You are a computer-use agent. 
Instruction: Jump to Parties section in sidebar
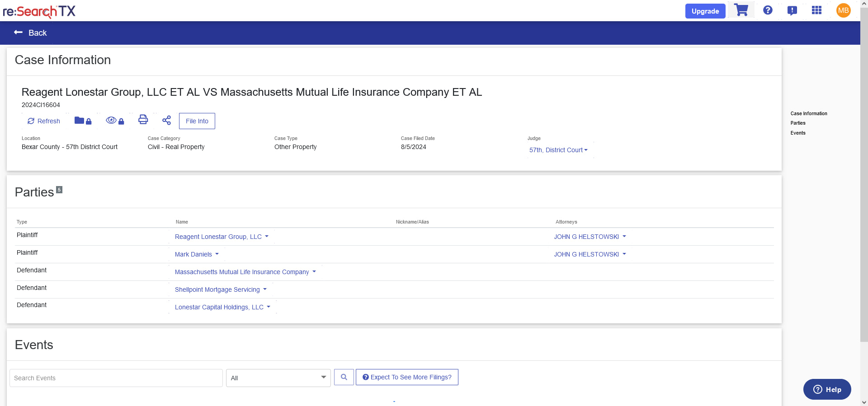pyautogui.click(x=798, y=123)
